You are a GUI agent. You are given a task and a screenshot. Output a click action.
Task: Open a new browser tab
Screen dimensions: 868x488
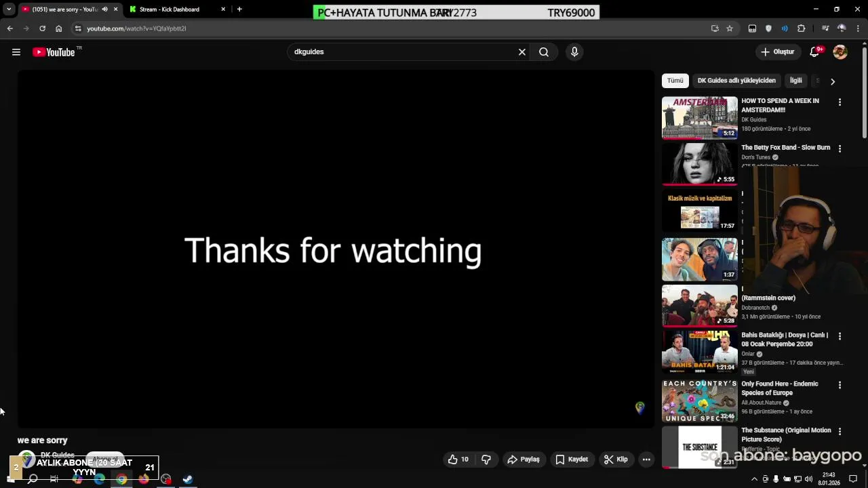click(x=239, y=9)
